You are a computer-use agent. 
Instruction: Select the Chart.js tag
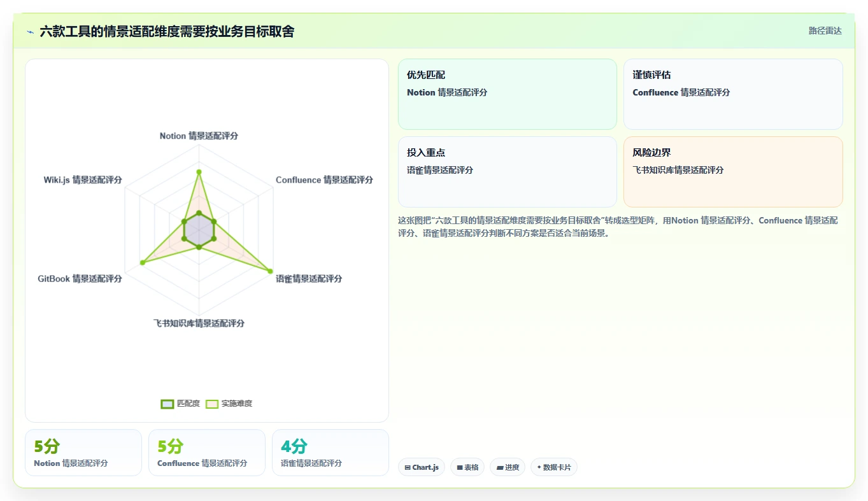pyautogui.click(x=421, y=467)
